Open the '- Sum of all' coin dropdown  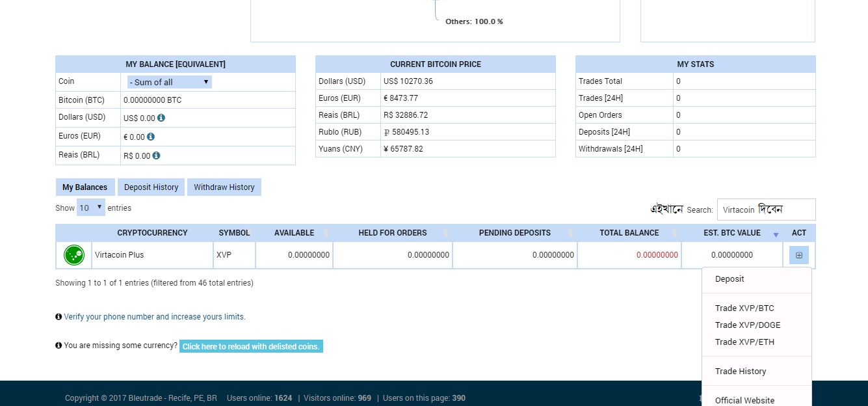(170, 82)
